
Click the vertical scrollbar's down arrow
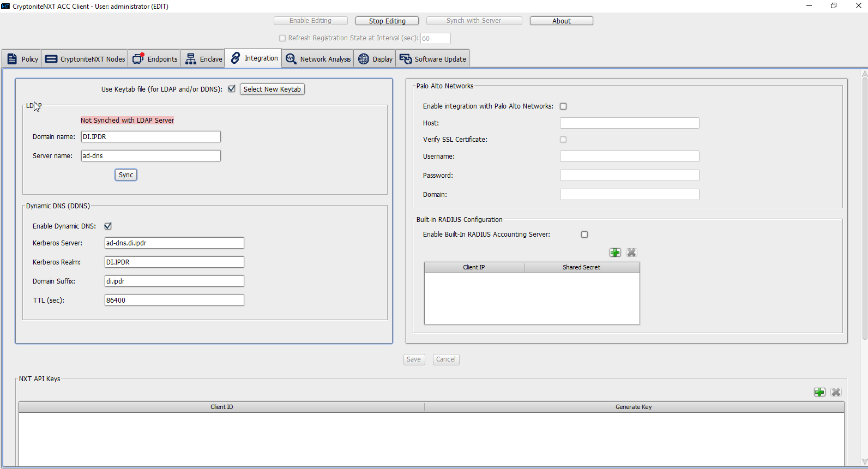pos(865,462)
